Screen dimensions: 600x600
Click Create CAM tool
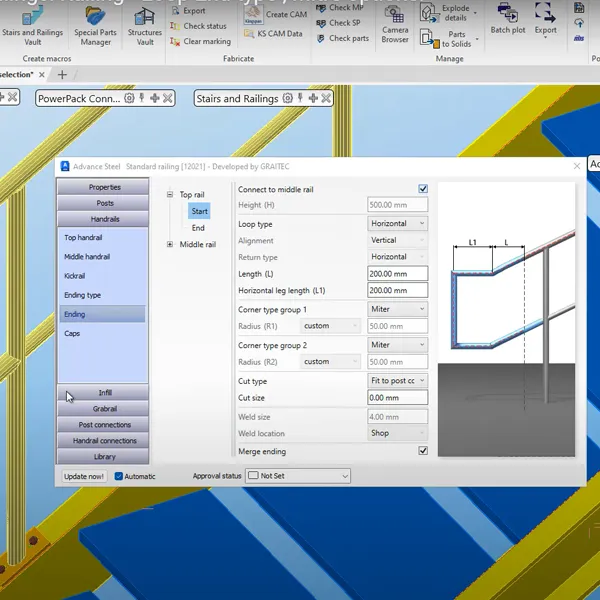276,15
